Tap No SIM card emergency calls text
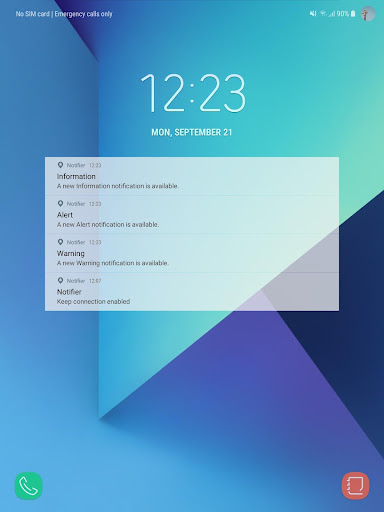 64,14
